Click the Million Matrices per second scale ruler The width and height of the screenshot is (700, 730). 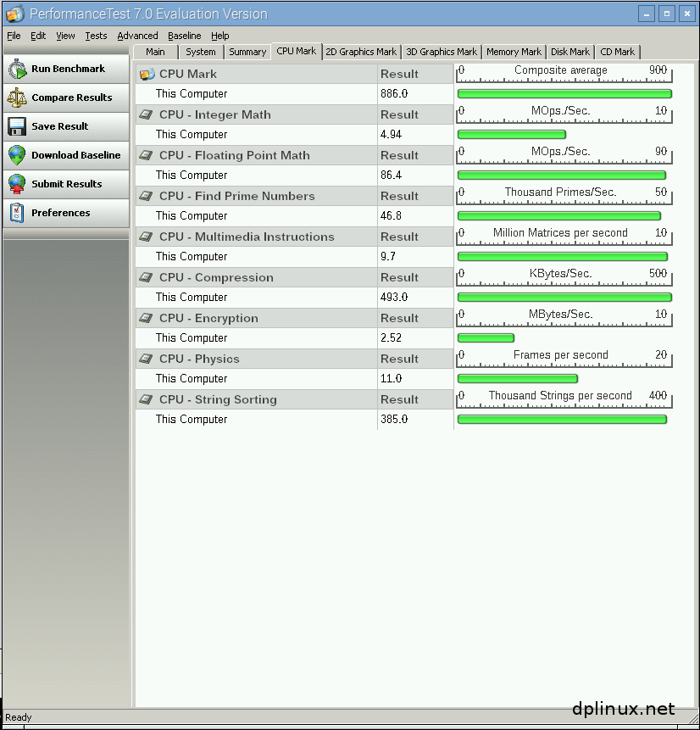[x=564, y=236]
